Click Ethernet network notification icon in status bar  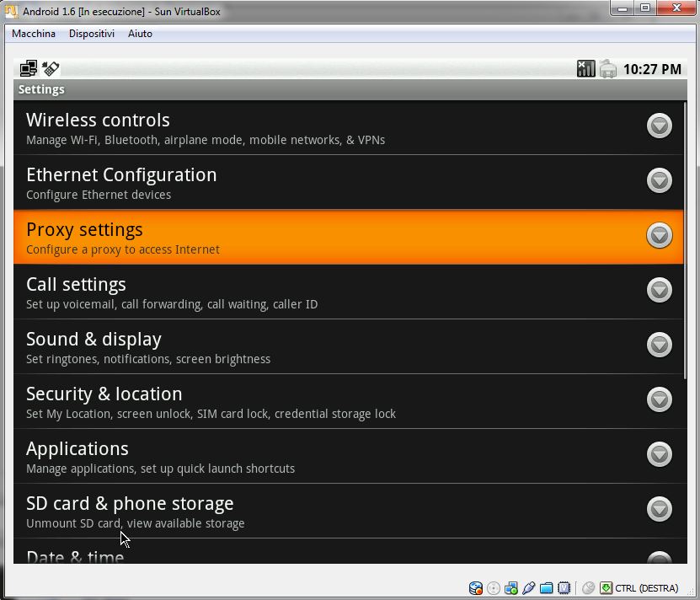(x=29, y=68)
